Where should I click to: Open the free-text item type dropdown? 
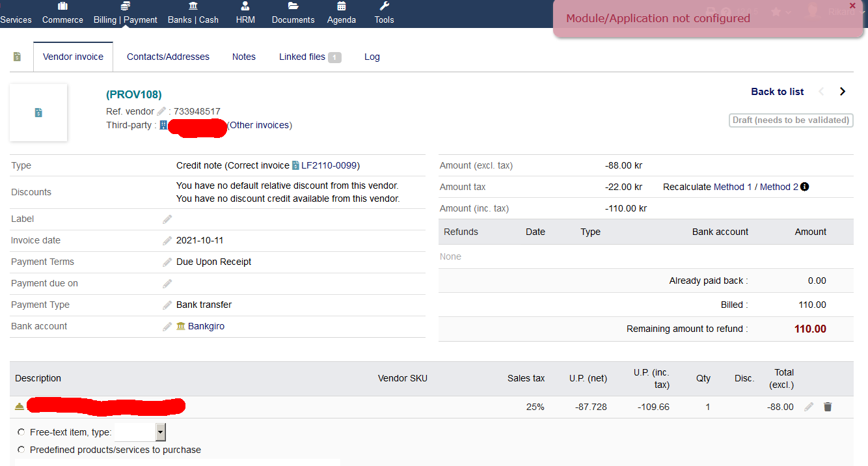[x=161, y=432]
